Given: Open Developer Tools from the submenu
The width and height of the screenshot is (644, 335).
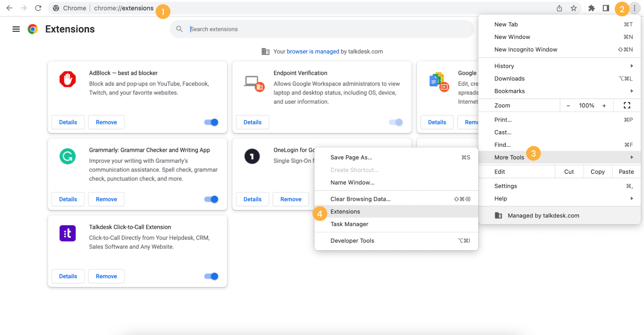Looking at the screenshot, I should coord(396,241).
